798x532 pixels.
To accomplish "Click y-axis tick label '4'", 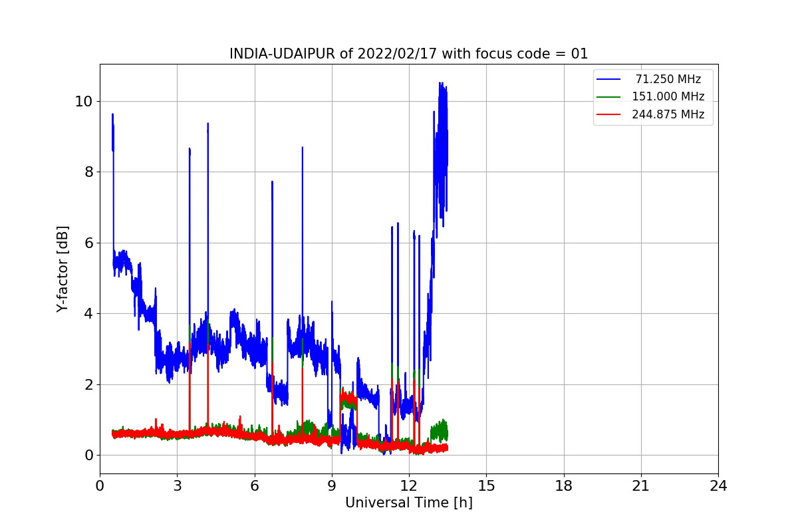I will 88,314.
